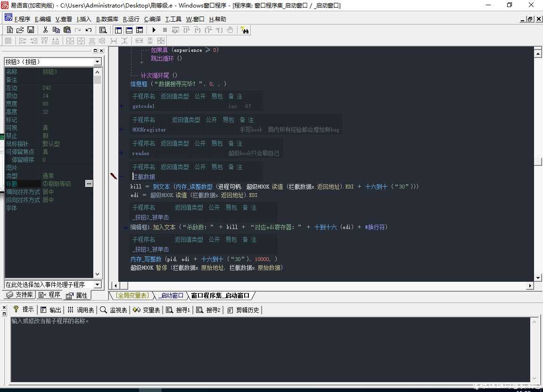The height and width of the screenshot is (392, 543).
Task: Expand the HOOKregister subroutine block
Action: click(122, 130)
